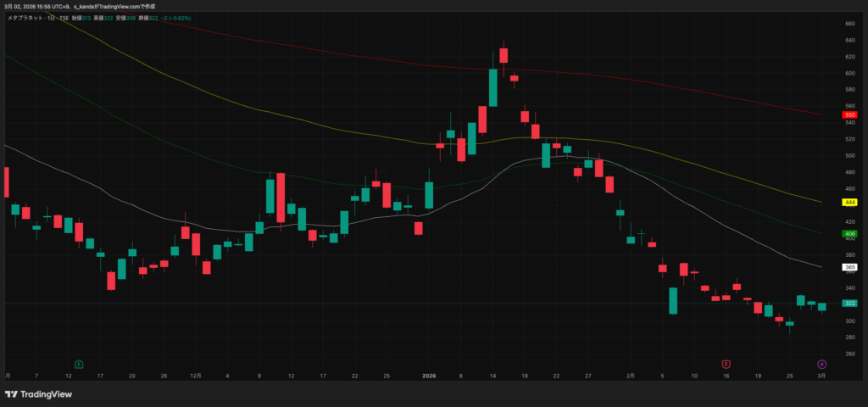Click the 3月 label on the time axis
Viewport: 868px width, 407px height.
click(x=821, y=375)
